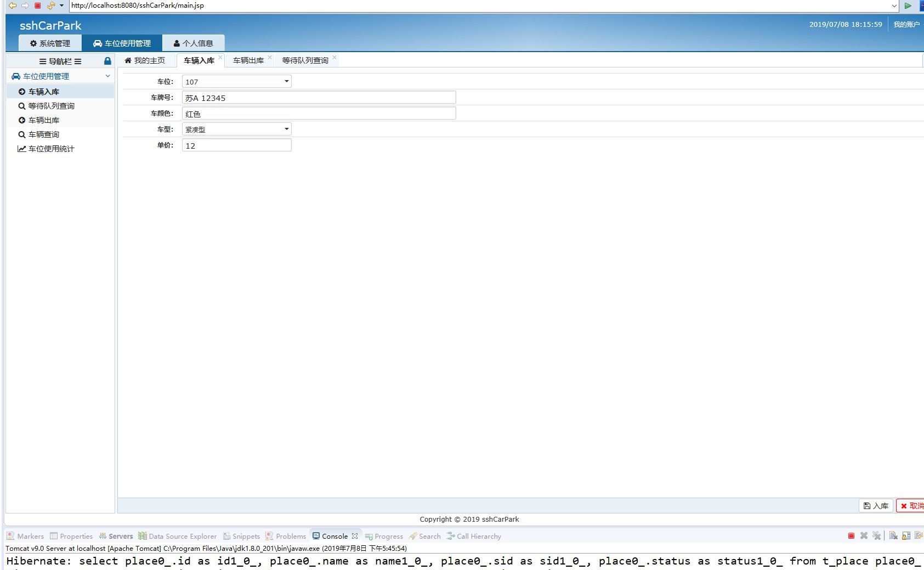Submit the form with the 入库 button
The width and height of the screenshot is (924, 570).
pyautogui.click(x=876, y=506)
